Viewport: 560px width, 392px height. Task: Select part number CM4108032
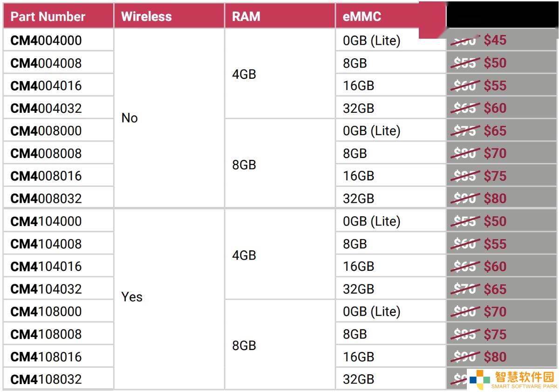(x=46, y=379)
